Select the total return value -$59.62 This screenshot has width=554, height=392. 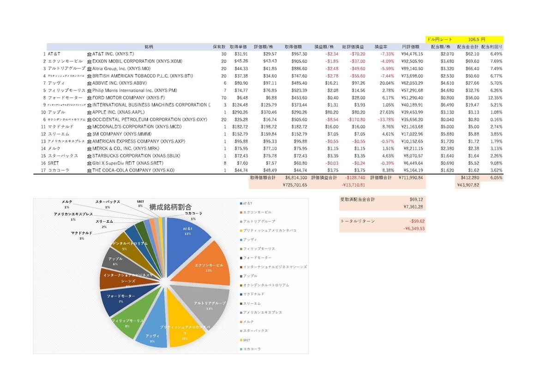pos(416,221)
